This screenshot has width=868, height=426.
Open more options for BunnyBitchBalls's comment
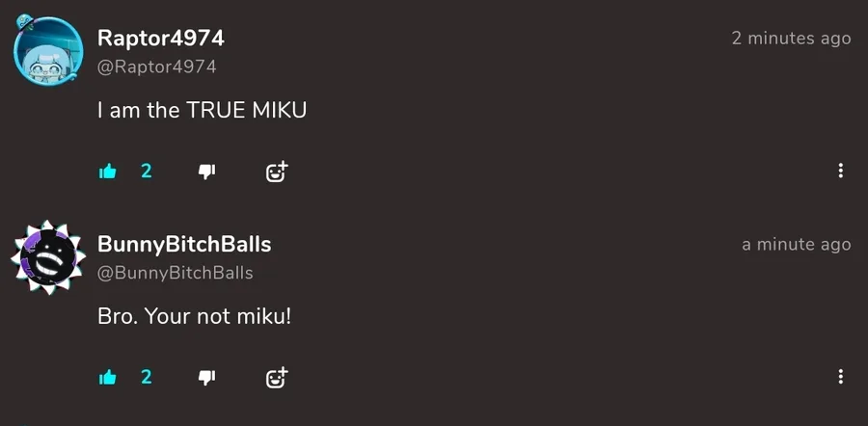[x=841, y=376]
